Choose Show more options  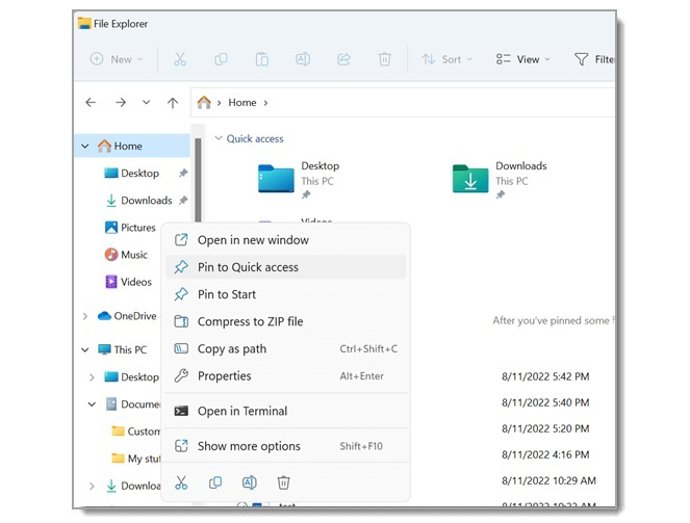(286, 446)
